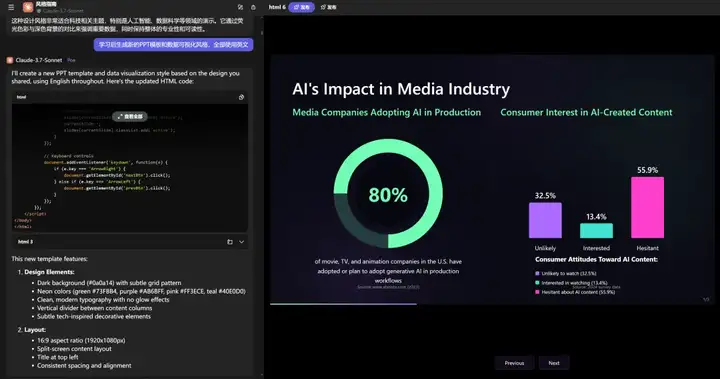Click the header icon left of 'html 6'
This screenshot has height=379, width=720.
[x=253, y=7]
